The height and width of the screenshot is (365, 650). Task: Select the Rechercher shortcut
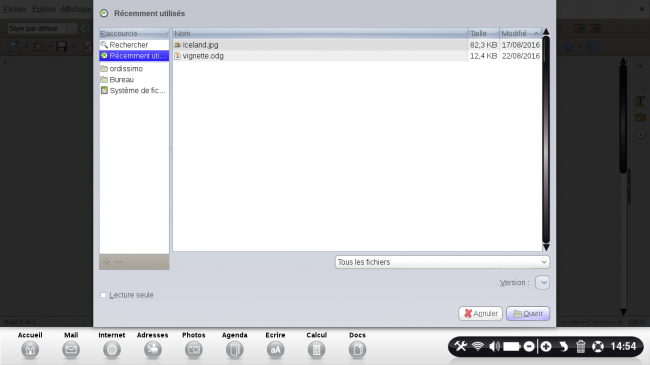(x=134, y=45)
